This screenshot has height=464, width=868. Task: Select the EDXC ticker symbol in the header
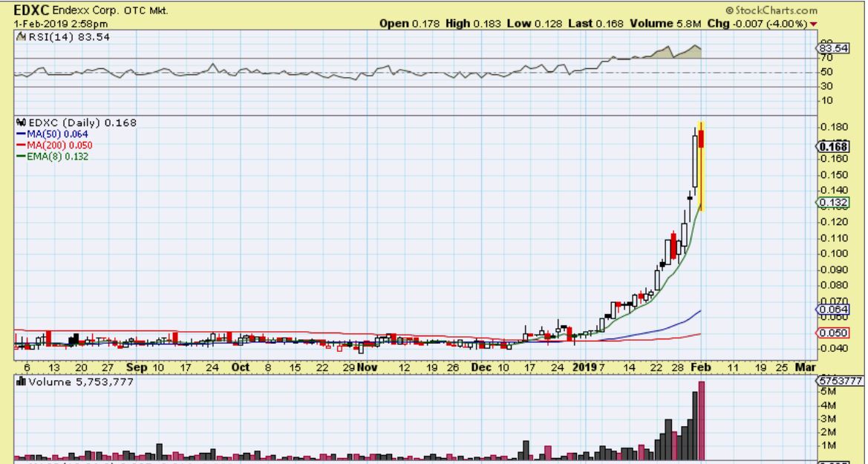pos(31,10)
